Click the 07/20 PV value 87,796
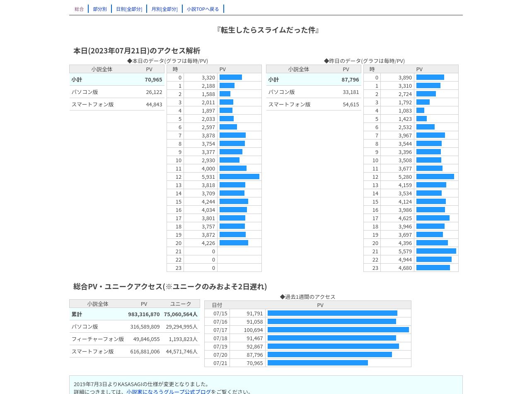The height and width of the screenshot is (394, 532). pyautogui.click(x=255, y=355)
